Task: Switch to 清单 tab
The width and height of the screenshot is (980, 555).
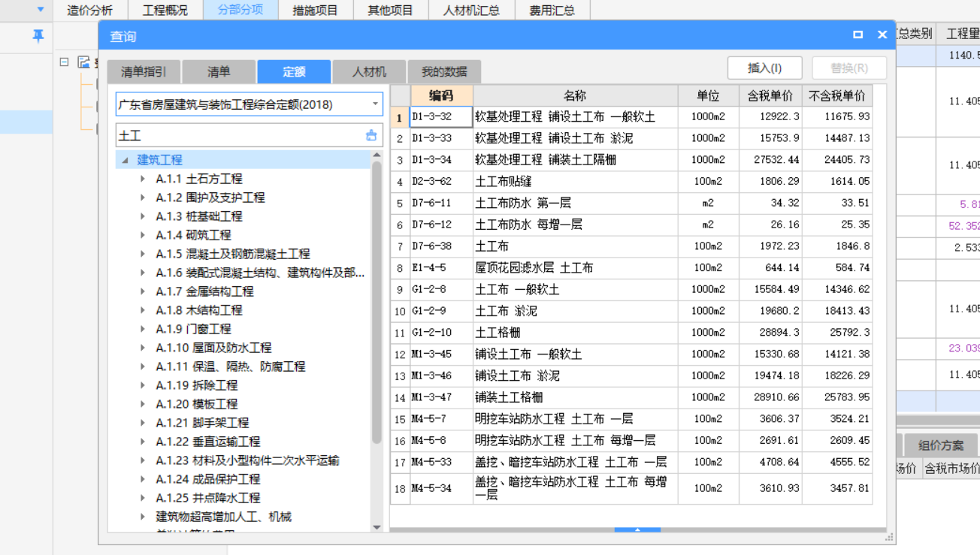Action: 219,72
